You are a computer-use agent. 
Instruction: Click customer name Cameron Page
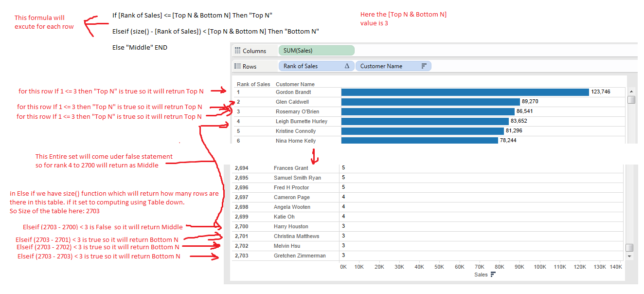(291, 197)
